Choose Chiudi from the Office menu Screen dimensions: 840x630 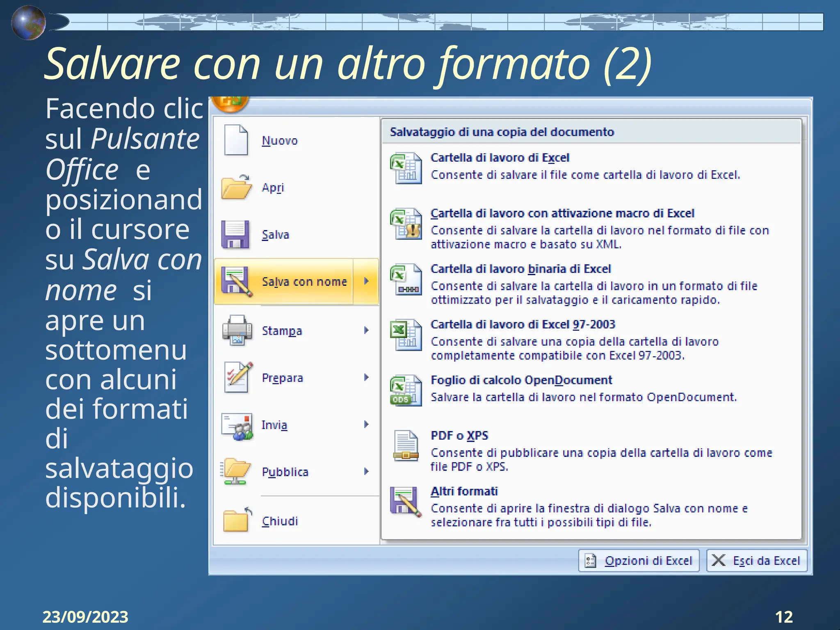tap(296, 521)
